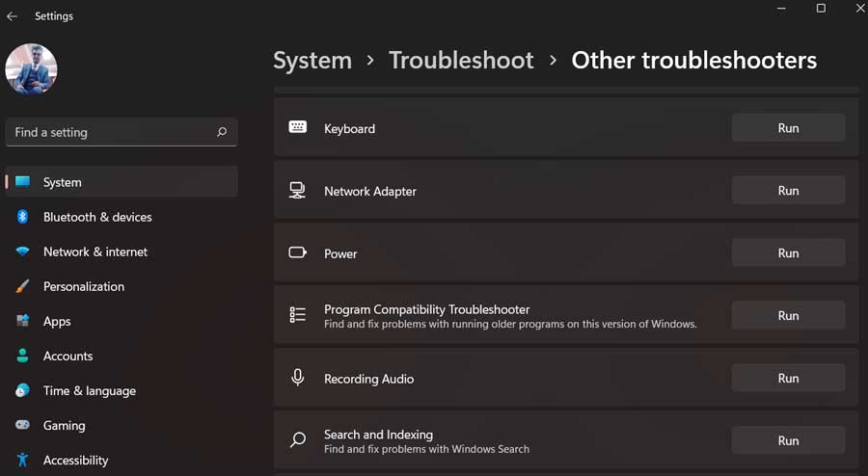Click the Program Compatibility Troubleshooter title

coord(427,309)
